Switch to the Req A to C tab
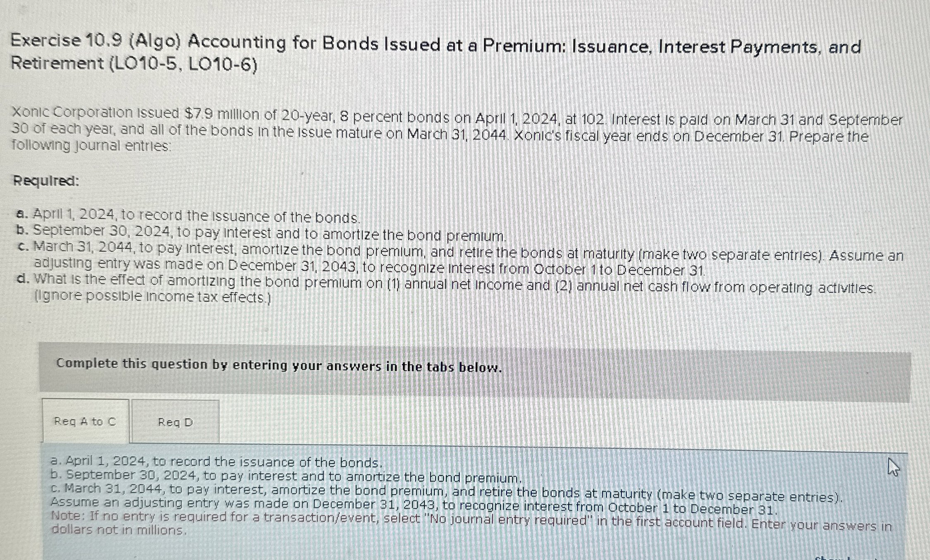Screen dimensions: 930x560 [x=85, y=421]
